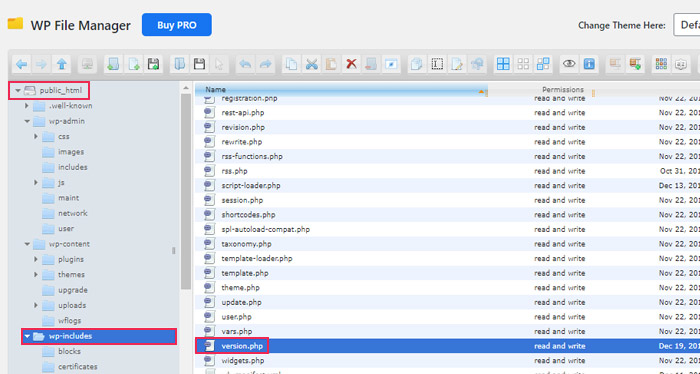
Task: Go to parent folder with up arrow
Action: tap(62, 64)
